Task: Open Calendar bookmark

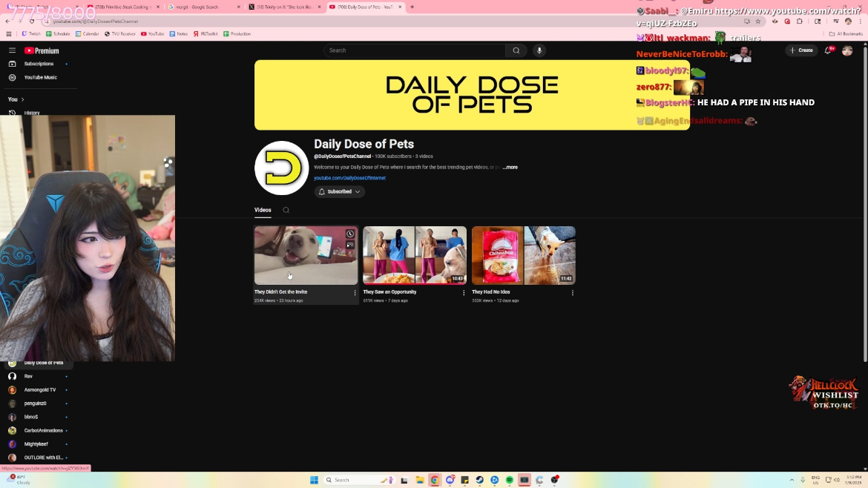Action: pos(87,34)
